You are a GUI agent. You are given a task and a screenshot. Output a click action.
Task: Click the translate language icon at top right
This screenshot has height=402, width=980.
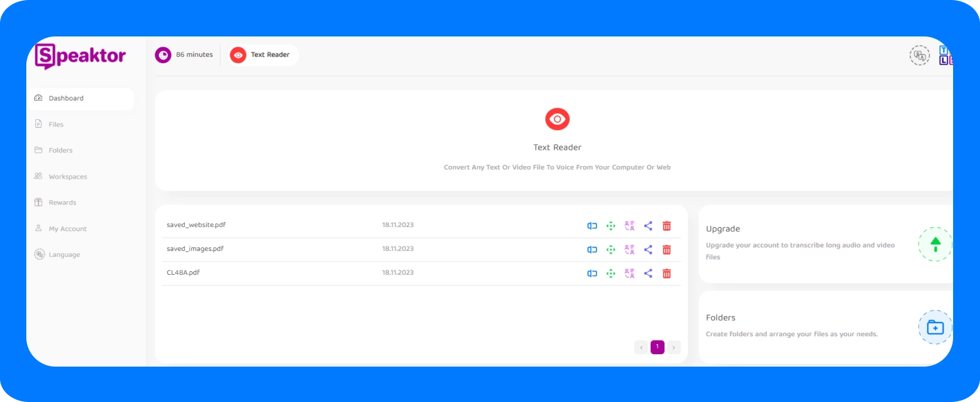920,56
